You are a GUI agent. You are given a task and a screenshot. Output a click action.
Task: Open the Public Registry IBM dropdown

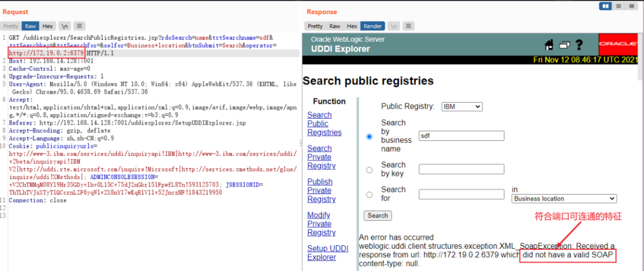tap(462, 107)
